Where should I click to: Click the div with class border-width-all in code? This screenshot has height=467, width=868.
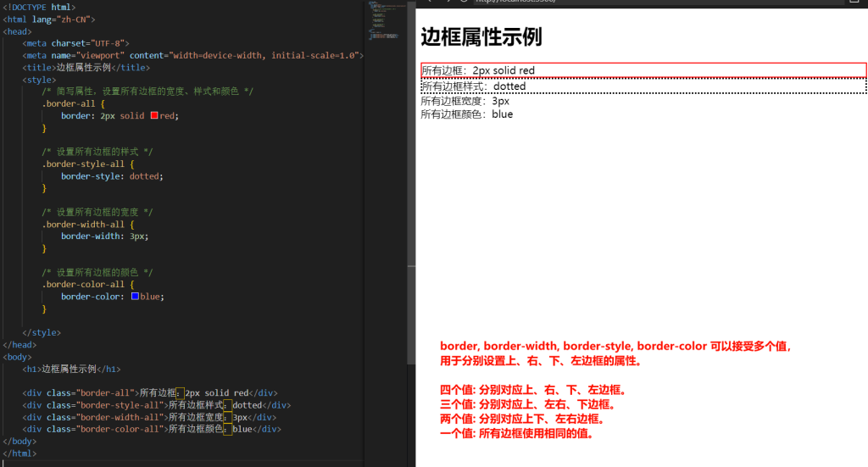(148, 417)
